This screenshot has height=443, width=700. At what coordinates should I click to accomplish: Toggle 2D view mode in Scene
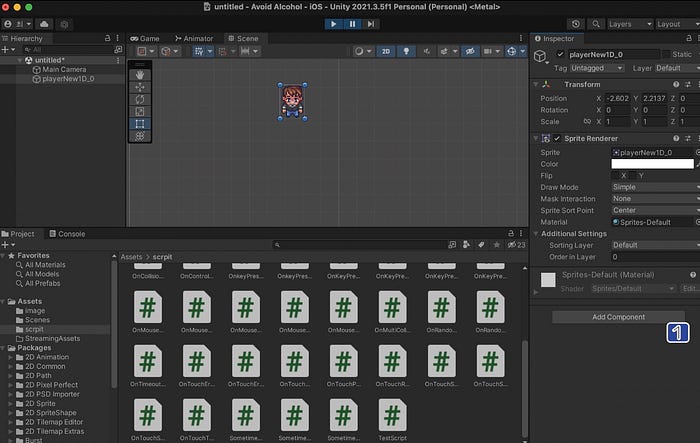(x=386, y=51)
